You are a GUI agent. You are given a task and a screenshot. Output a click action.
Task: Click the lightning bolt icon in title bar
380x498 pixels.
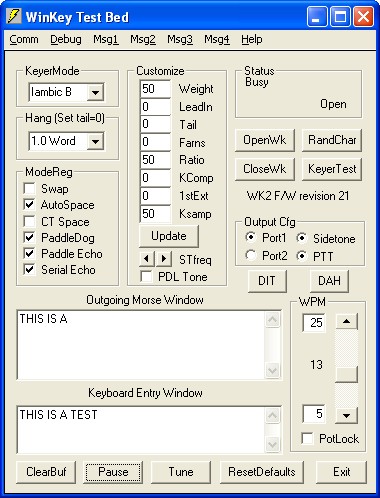click(x=14, y=16)
